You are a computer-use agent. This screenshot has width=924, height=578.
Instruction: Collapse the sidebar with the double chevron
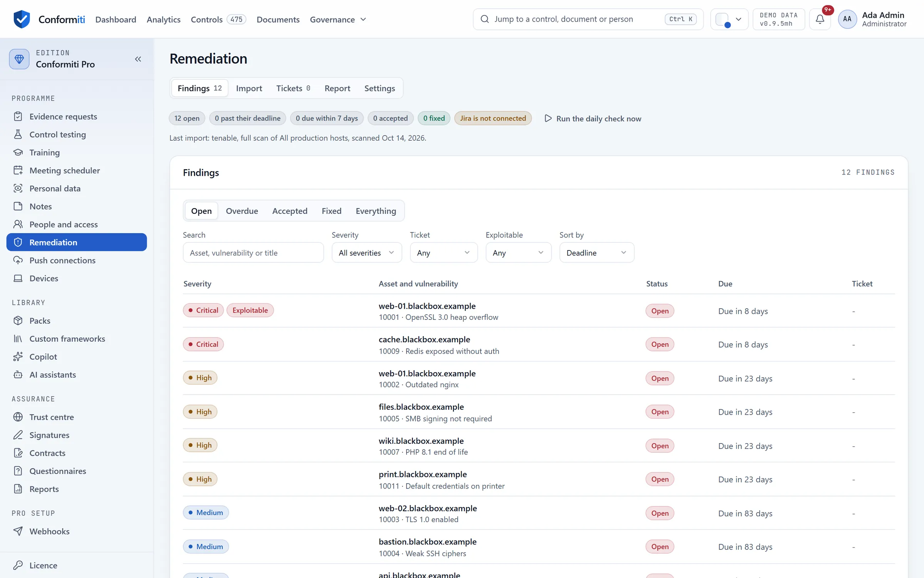click(x=138, y=59)
